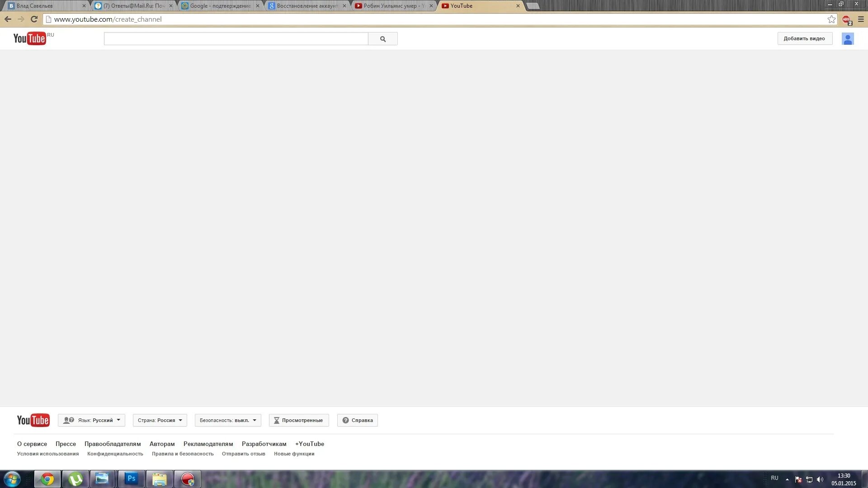Screen dimensions: 868x488
Task: Focus the YouTube search input field
Action: point(236,39)
